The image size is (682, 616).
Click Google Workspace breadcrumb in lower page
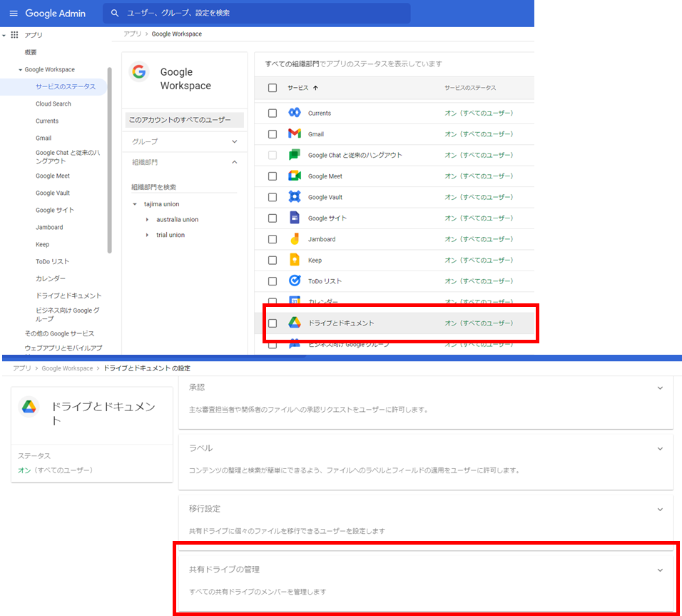(x=67, y=368)
